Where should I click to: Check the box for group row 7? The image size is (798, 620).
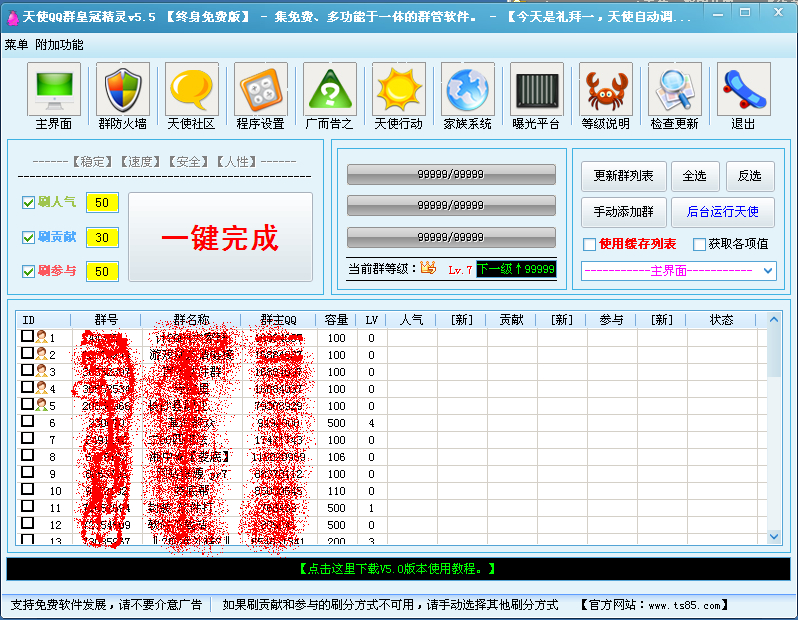[27, 438]
